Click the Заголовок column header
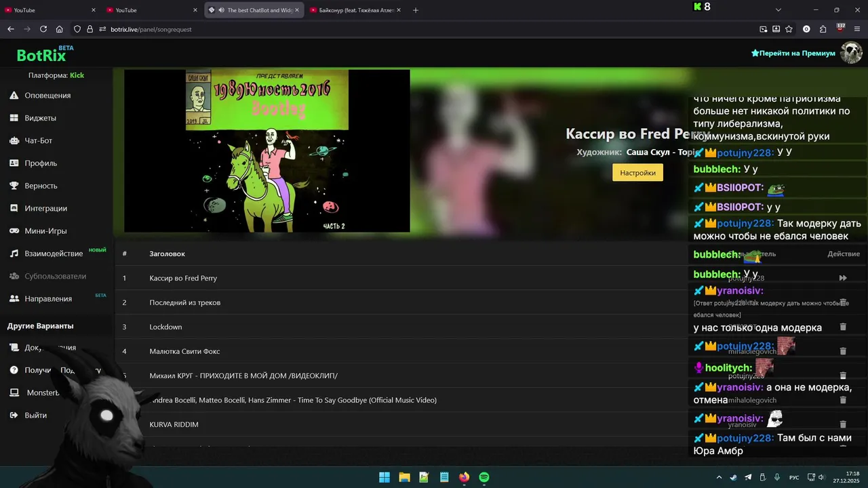The height and width of the screenshot is (488, 868). (167, 253)
